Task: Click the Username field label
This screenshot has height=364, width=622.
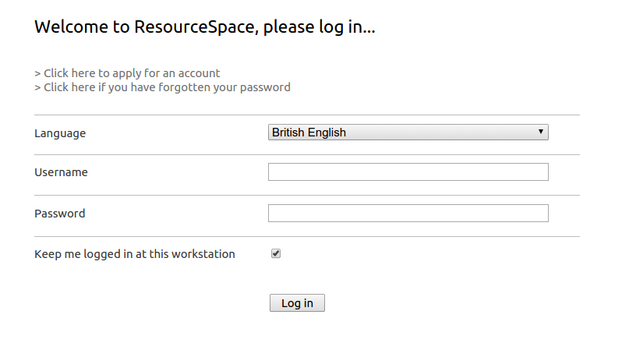Action: [61, 172]
